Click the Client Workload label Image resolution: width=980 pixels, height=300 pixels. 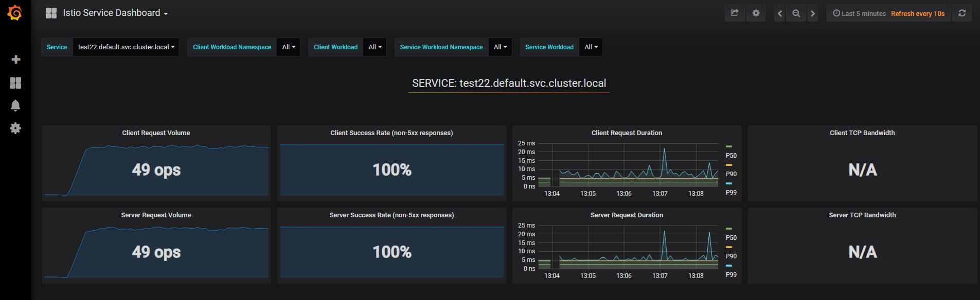(335, 47)
